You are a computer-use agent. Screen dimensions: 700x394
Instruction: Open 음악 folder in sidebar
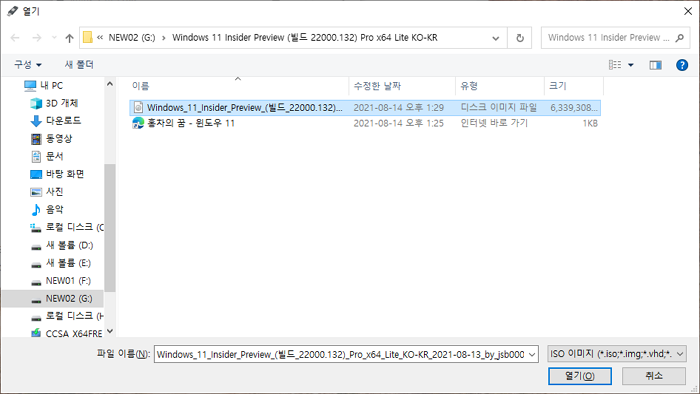[x=47, y=209]
